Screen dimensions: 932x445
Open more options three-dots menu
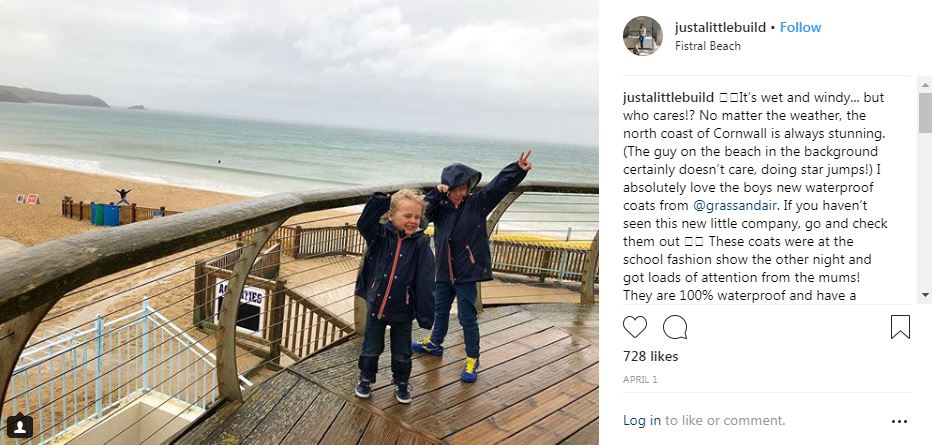(899, 421)
